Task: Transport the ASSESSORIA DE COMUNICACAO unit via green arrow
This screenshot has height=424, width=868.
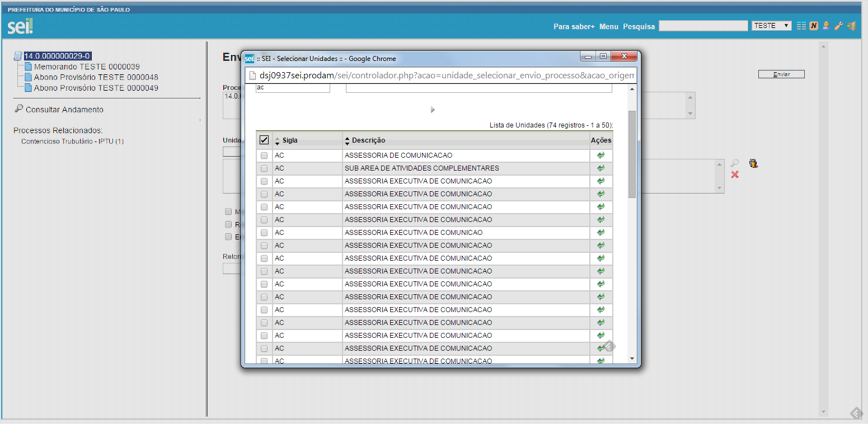Action: [601, 156]
